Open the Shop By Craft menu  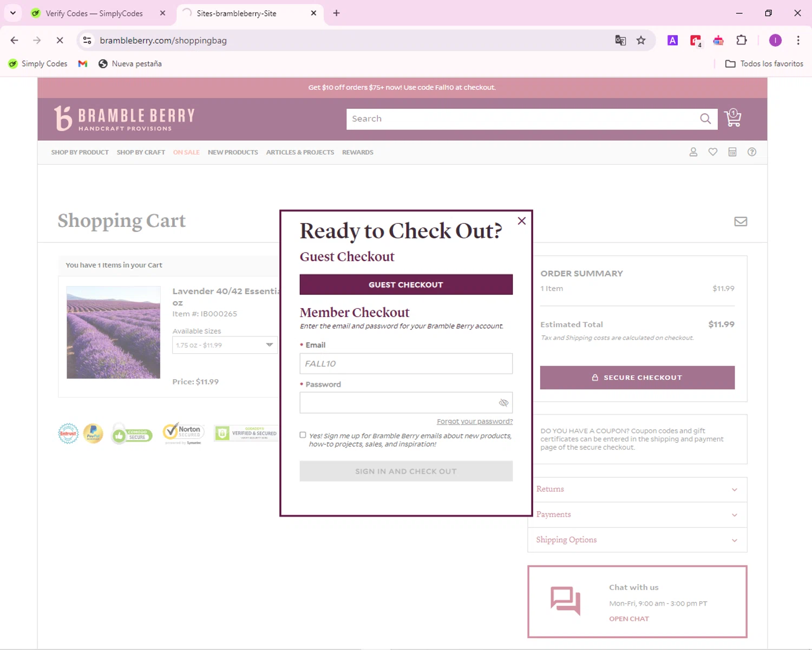141,152
